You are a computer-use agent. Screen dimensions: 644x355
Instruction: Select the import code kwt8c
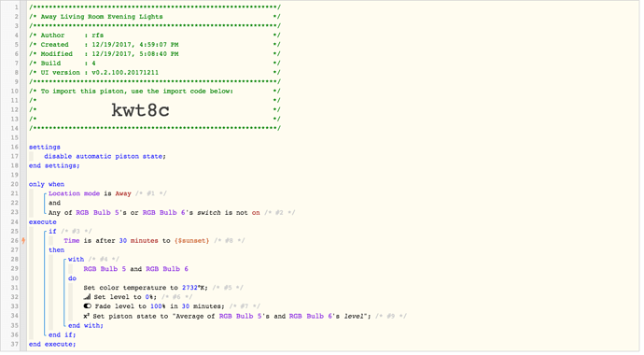tap(140, 110)
